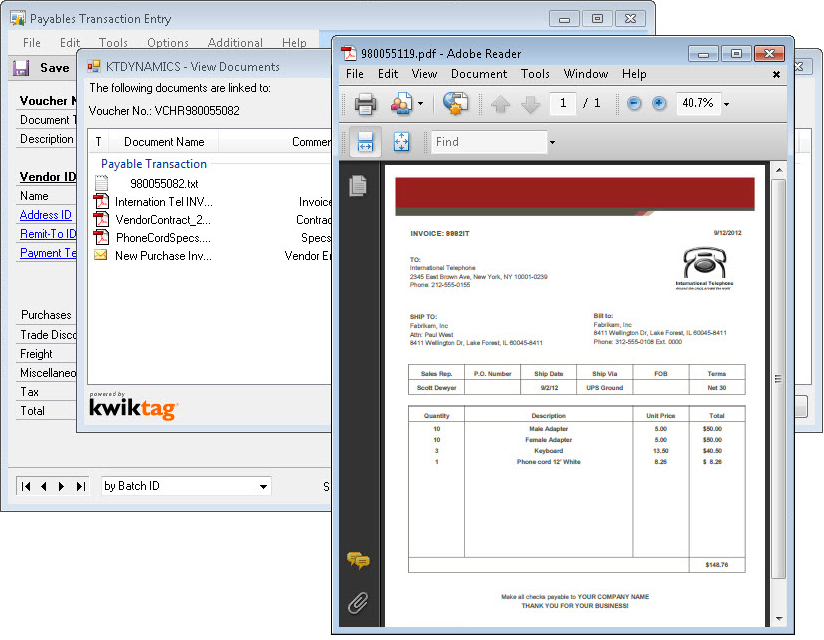Open the Pages panel icon in sidebar
Screen dimensions: 824x640
pos(358,185)
